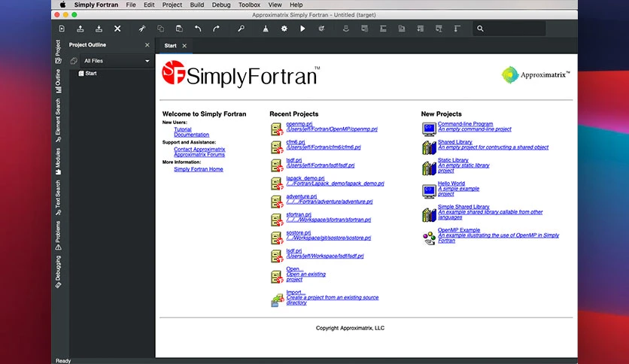
Task: Create the Hello World example project
Action: click(x=451, y=184)
